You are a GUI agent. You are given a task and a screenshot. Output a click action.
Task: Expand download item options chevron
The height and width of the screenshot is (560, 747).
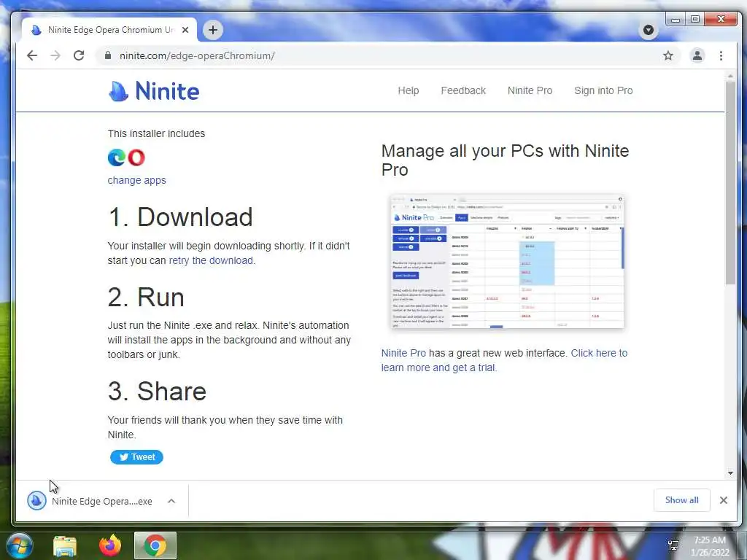tap(171, 501)
